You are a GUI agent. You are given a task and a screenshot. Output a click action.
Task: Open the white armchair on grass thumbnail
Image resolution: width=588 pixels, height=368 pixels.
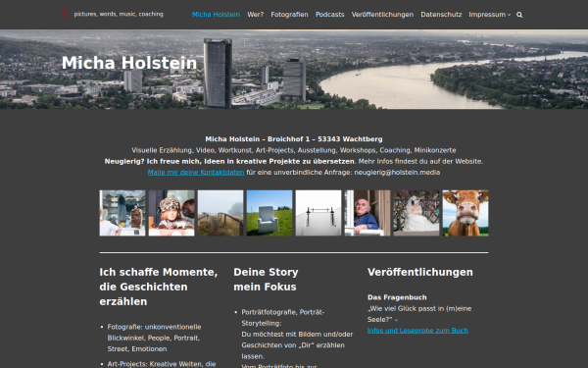(269, 213)
